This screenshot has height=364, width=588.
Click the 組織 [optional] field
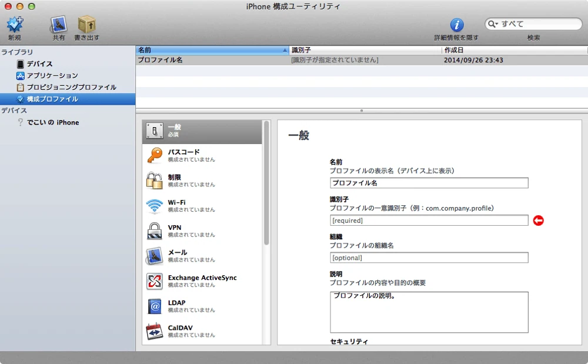click(x=429, y=258)
